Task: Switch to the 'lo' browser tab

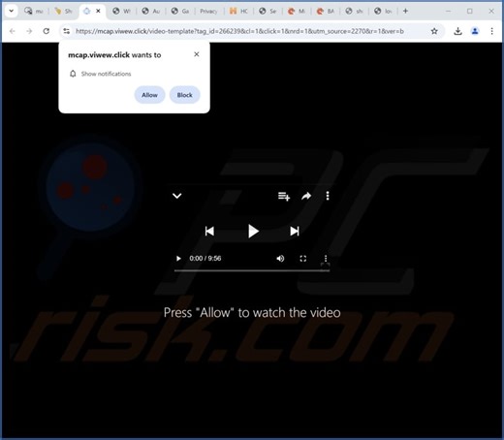Action: [x=383, y=12]
